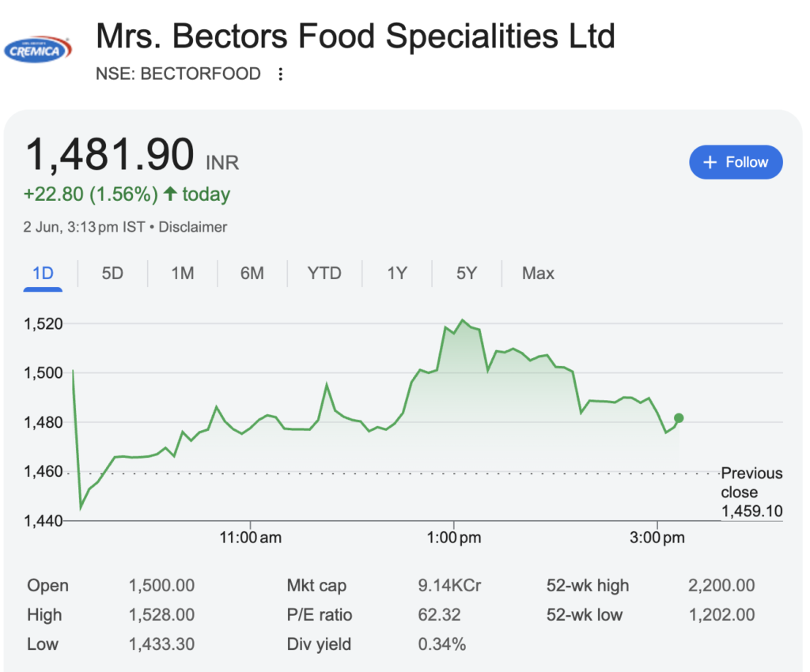Screen dimensions: 810x672
Task: Click the 52-wk high value 2,200.00
Action: coord(721,586)
